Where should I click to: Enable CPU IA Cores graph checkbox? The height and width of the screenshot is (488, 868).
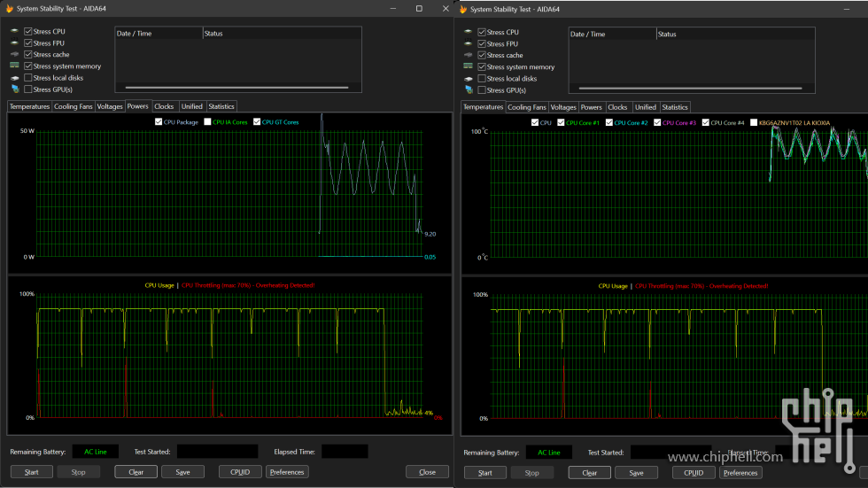(x=207, y=121)
